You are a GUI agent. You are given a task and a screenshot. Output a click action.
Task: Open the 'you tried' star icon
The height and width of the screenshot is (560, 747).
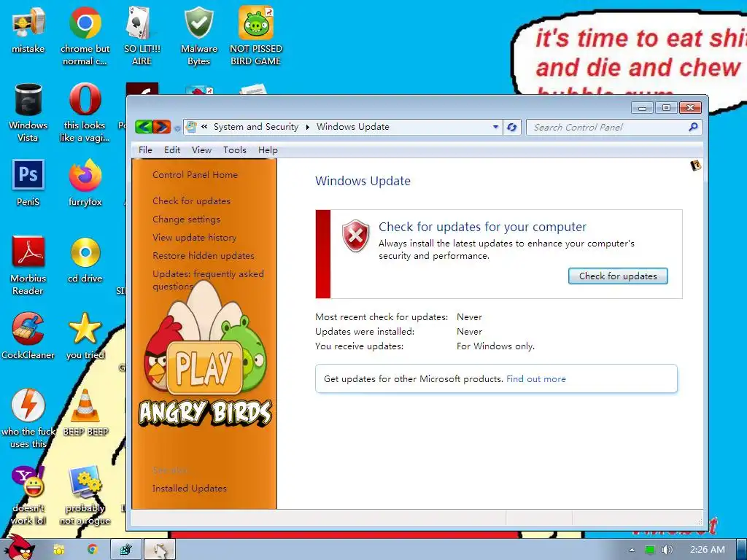(x=85, y=336)
